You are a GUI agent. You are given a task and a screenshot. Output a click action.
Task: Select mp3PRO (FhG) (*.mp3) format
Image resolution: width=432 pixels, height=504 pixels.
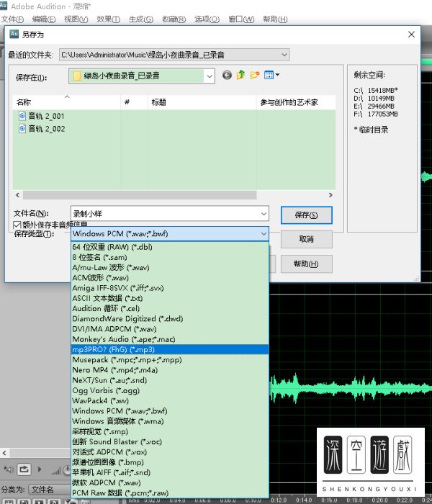(170, 349)
